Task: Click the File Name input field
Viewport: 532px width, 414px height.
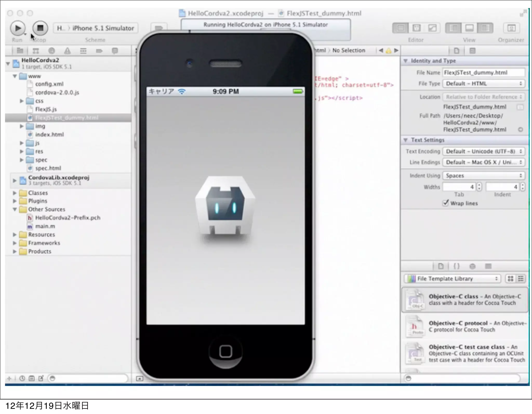Action: tap(483, 73)
